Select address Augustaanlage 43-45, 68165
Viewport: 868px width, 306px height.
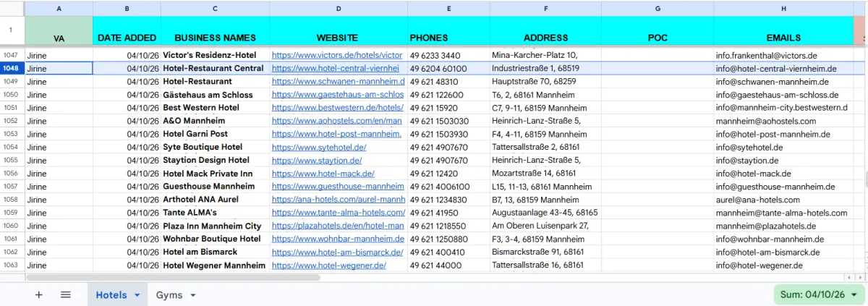[545, 213]
